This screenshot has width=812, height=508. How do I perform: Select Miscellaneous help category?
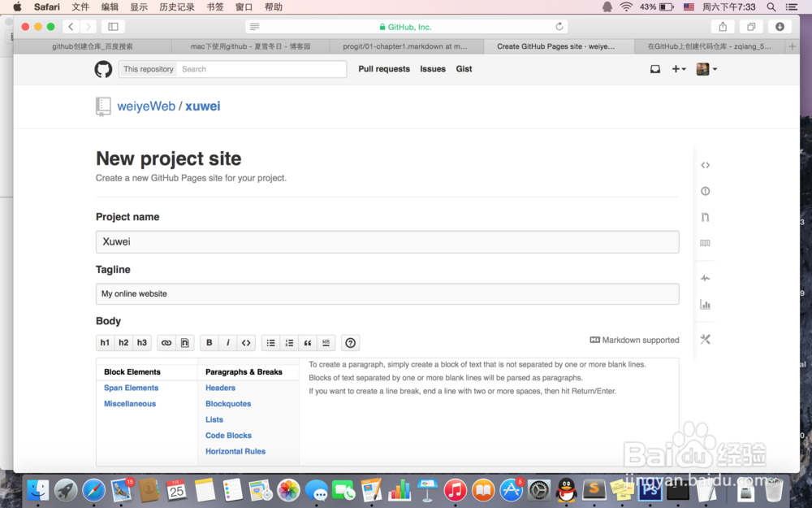coord(130,404)
